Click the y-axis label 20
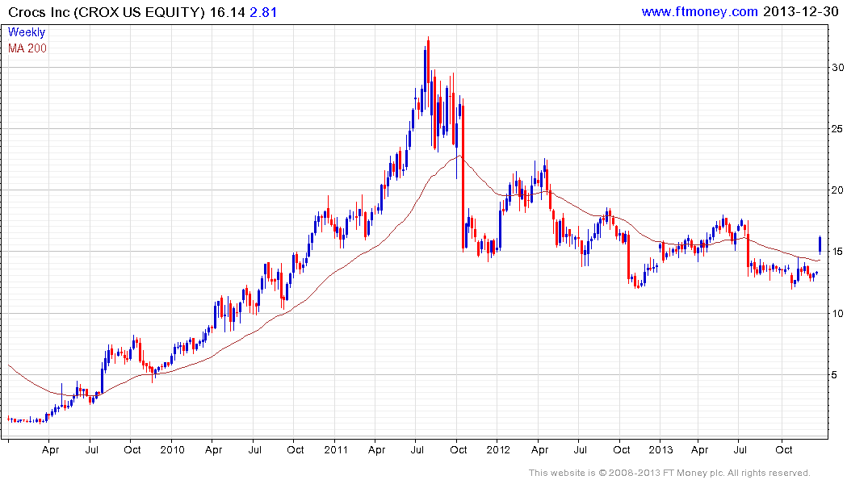Screen dimensions: 868x484 [x=837, y=190]
